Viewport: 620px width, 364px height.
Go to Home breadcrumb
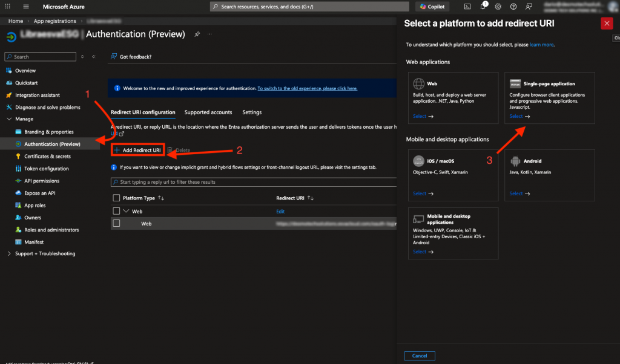tap(15, 21)
